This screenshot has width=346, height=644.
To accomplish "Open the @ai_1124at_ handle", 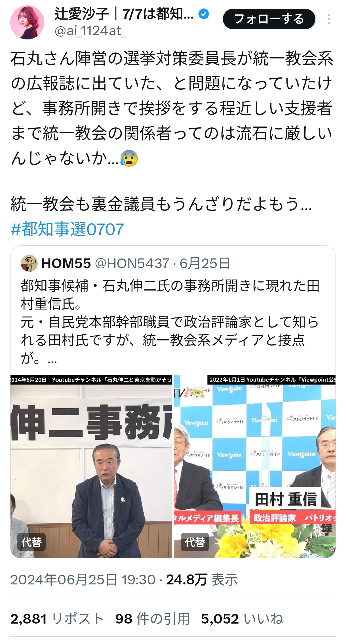I will pyautogui.click(x=90, y=31).
